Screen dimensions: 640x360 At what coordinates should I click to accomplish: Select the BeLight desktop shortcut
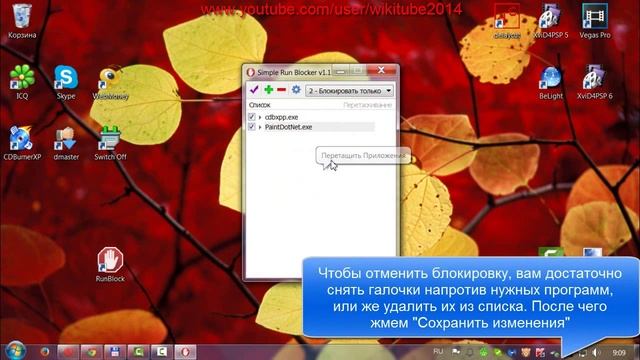pyautogui.click(x=551, y=83)
